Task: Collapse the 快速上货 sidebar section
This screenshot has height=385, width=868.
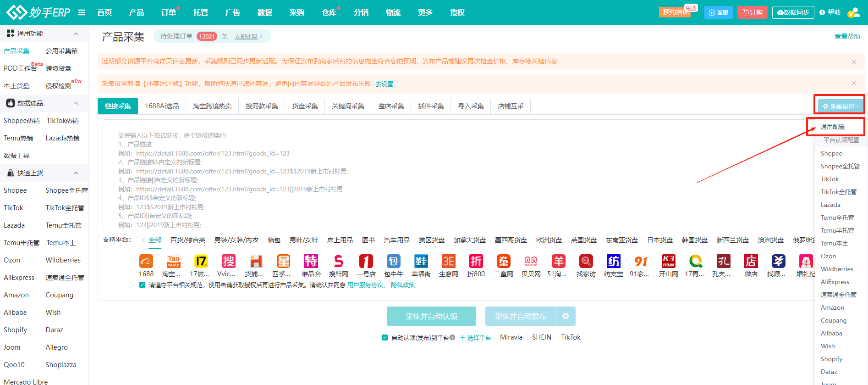Action: (76, 173)
